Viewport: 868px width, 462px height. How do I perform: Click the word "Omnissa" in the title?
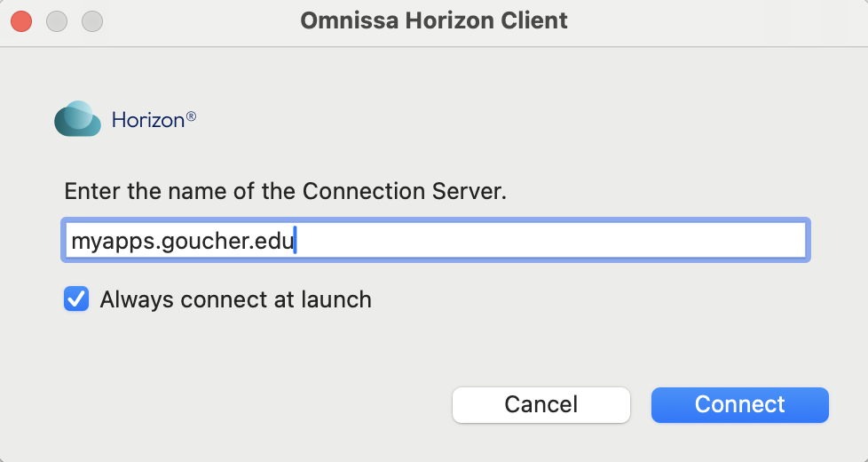342,20
